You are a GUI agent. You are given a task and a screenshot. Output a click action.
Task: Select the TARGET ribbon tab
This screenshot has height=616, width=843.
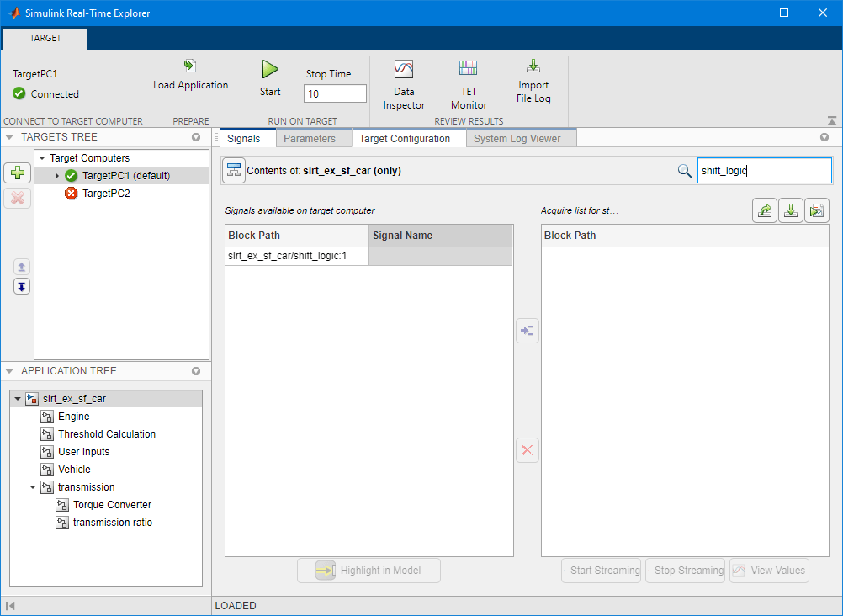point(45,38)
